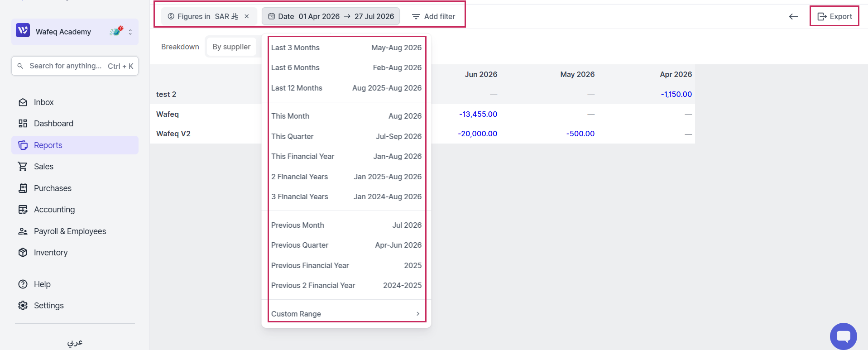Switch language to Arabic
The image size is (868, 350).
75,342
